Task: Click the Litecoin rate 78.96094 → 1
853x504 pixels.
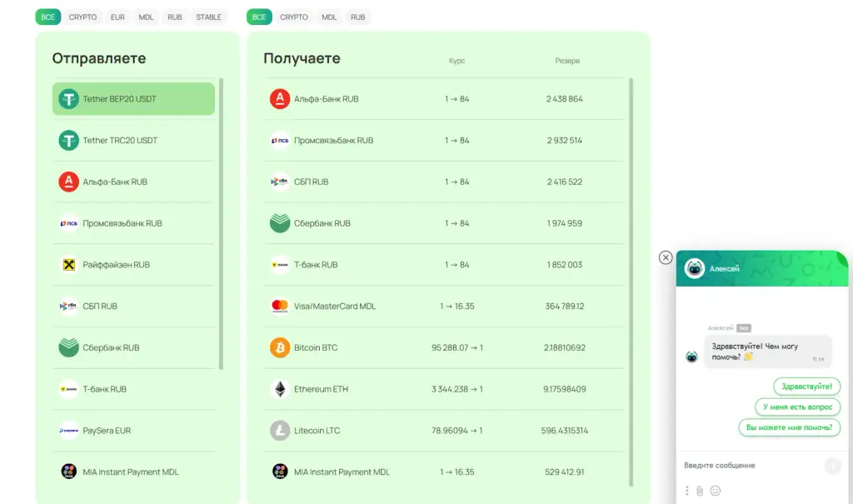Action: [457, 431]
